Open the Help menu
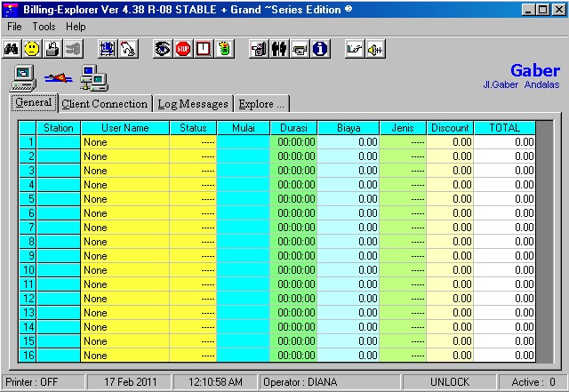The width and height of the screenshot is (569, 392). point(76,27)
